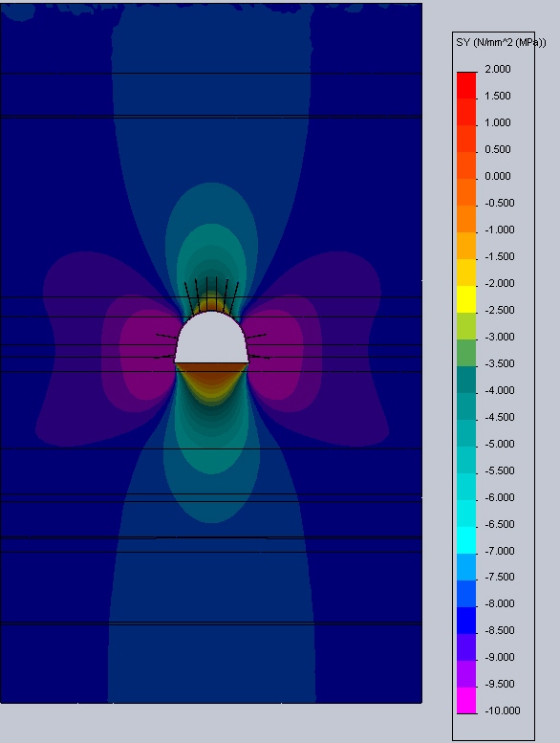
Task: Pick the -0.500 legend label
Action: [500, 204]
